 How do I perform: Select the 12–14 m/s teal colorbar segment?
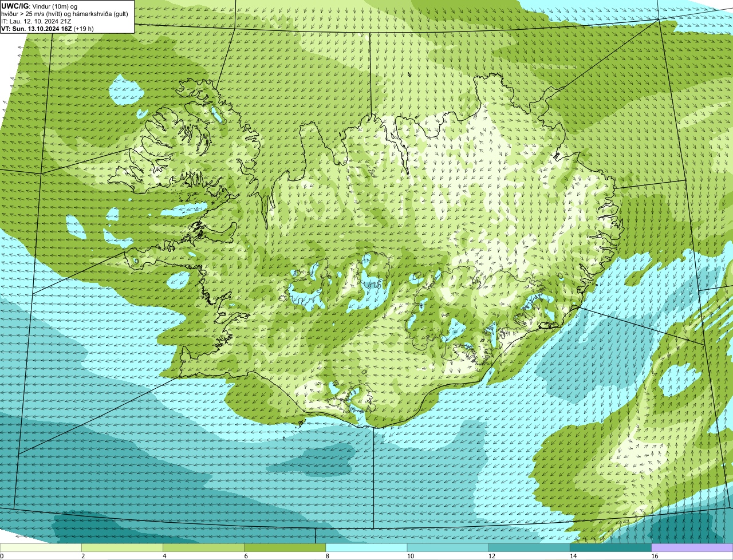[x=529, y=548]
